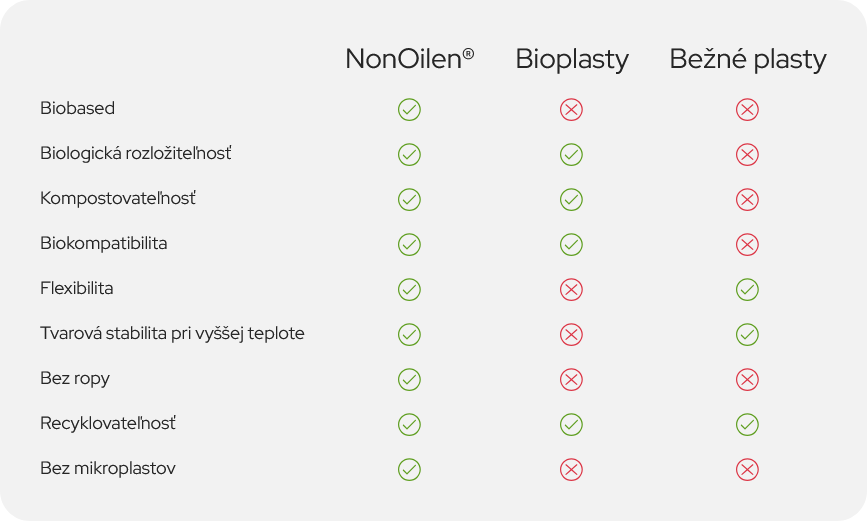Click the Bežné plasty checkmark for Recyklovateľnosť

click(747, 424)
